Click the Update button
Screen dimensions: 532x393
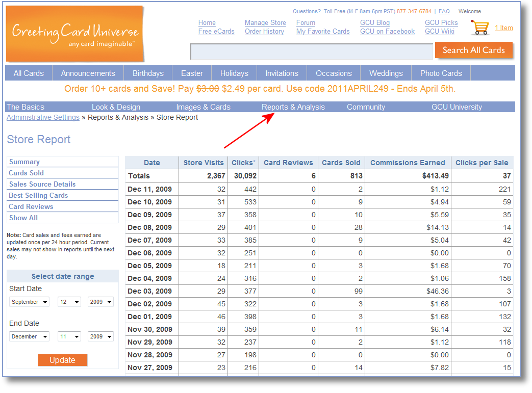coord(62,360)
